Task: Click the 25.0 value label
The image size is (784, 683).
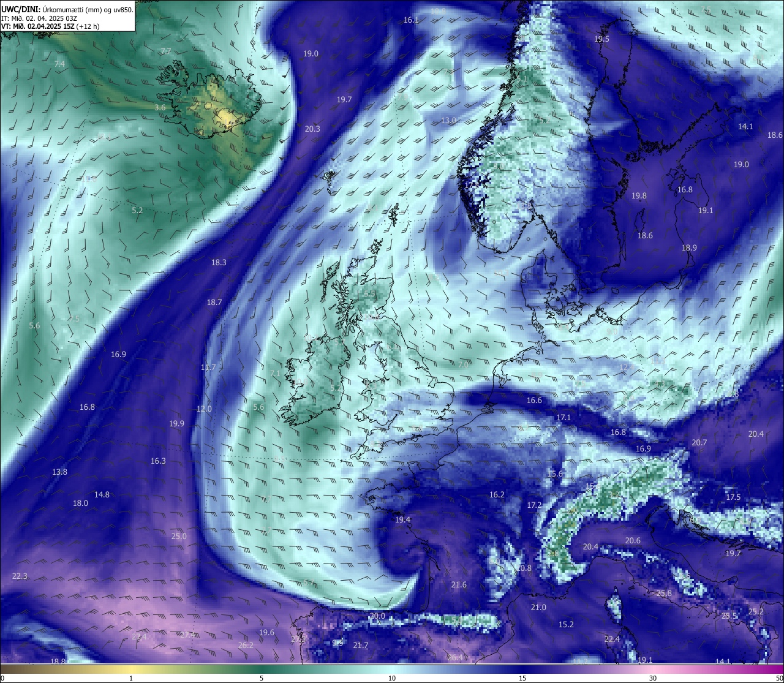Action: (179, 536)
